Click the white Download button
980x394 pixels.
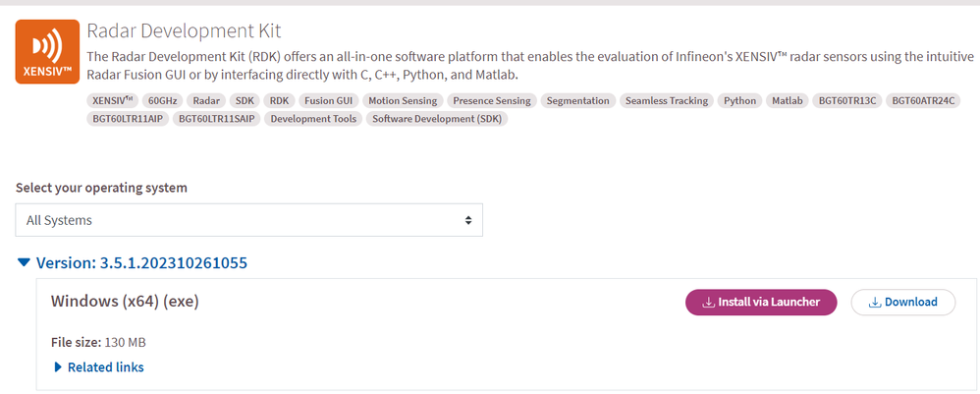pyautogui.click(x=902, y=303)
